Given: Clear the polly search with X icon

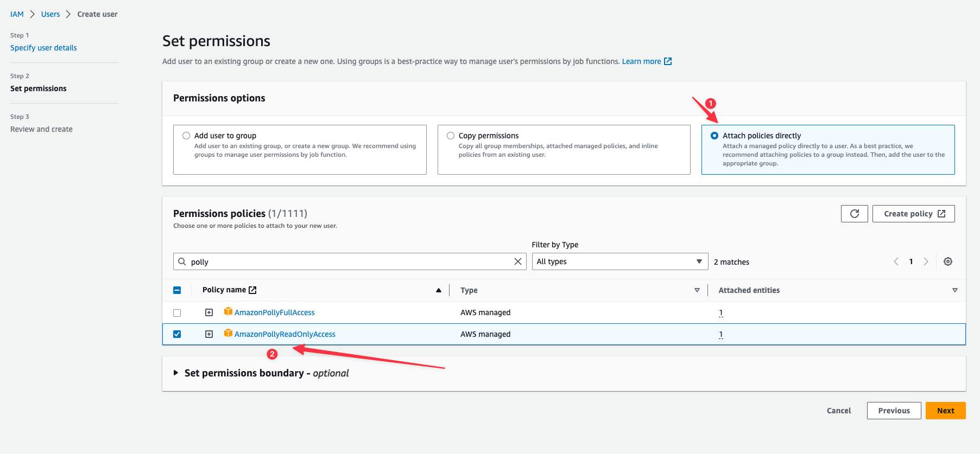Looking at the screenshot, I should coord(517,261).
